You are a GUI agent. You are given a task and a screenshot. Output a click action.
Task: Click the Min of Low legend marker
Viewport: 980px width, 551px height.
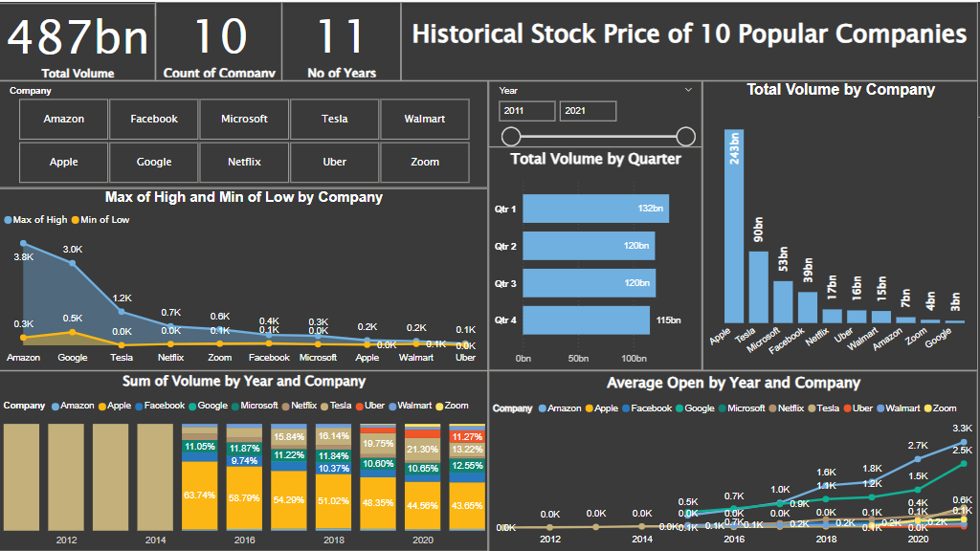75,220
